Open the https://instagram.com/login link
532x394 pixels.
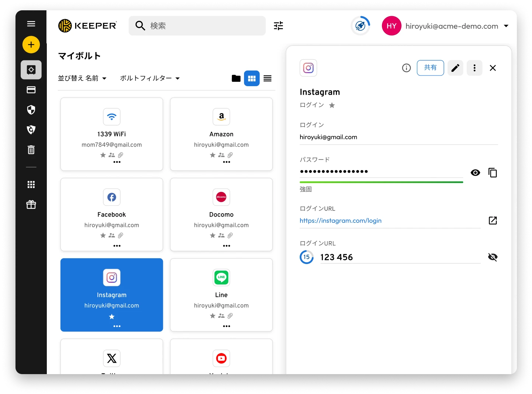tap(341, 221)
